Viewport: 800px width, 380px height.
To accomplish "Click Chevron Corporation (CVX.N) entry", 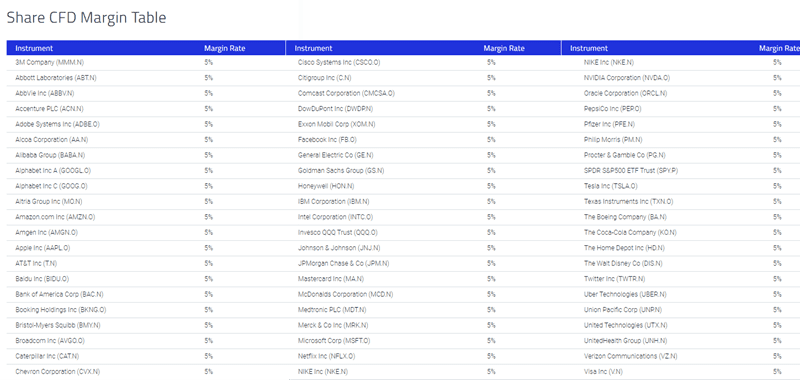I will tap(58, 371).
